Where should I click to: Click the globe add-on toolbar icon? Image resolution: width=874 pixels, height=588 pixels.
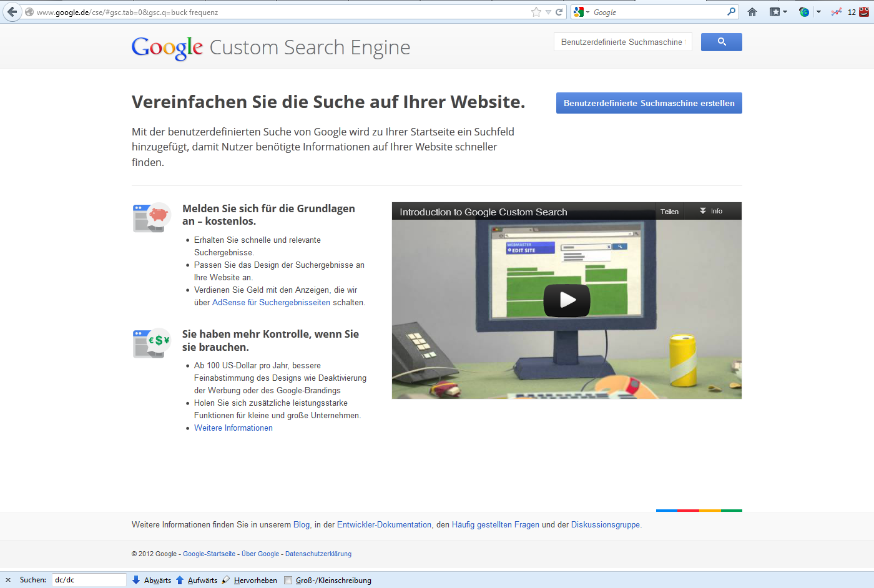tap(804, 12)
